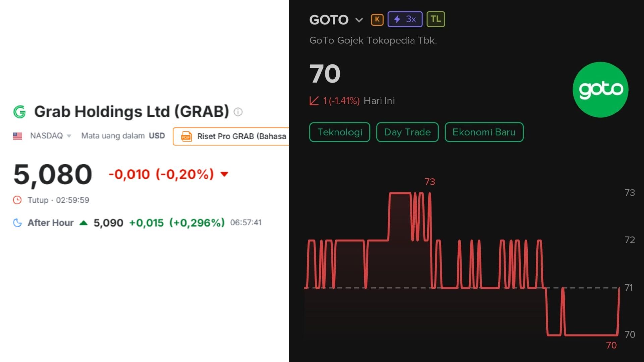This screenshot has width=644, height=362.
Task: Click the moon After Hour icon
Action: coord(17,223)
